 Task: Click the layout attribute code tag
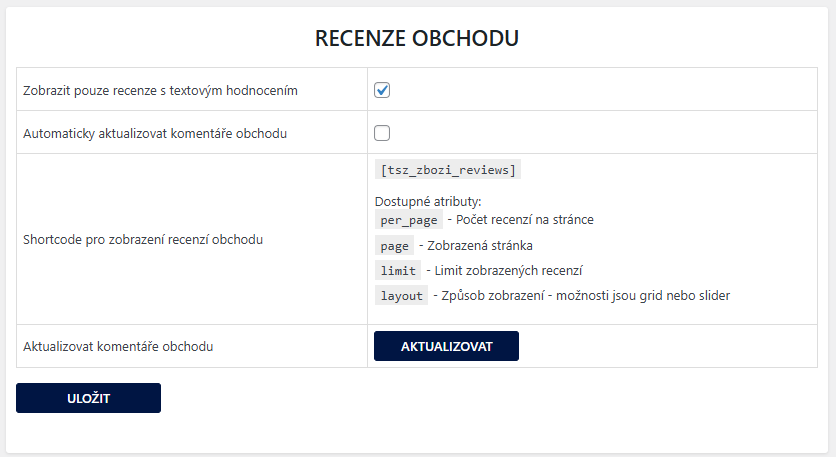point(401,295)
